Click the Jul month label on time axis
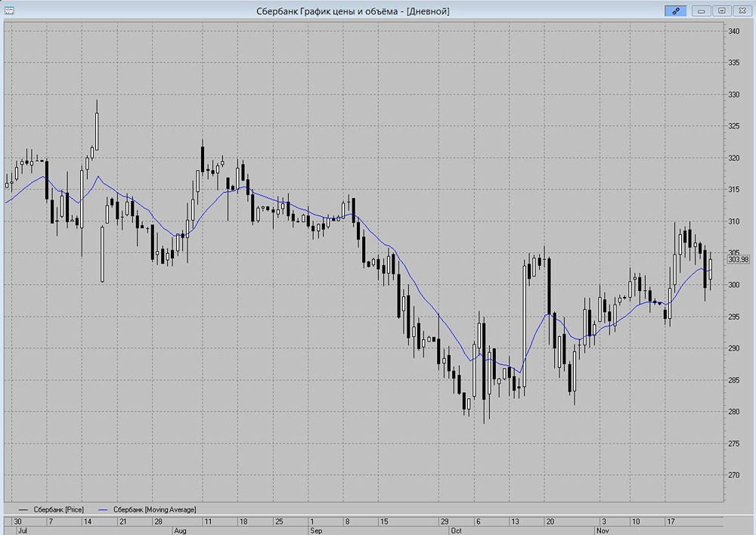This screenshot has height=535, width=756. 22,530
